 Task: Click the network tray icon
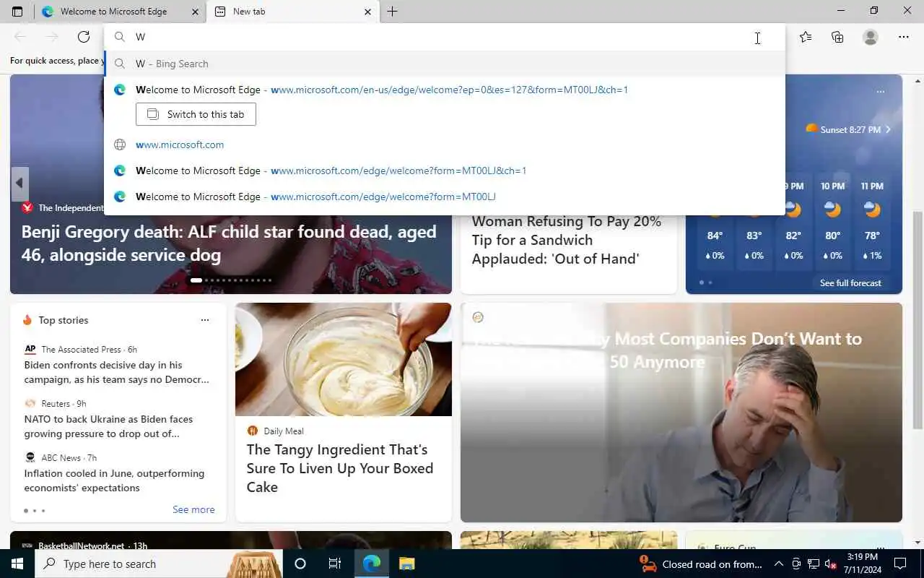[x=813, y=564]
